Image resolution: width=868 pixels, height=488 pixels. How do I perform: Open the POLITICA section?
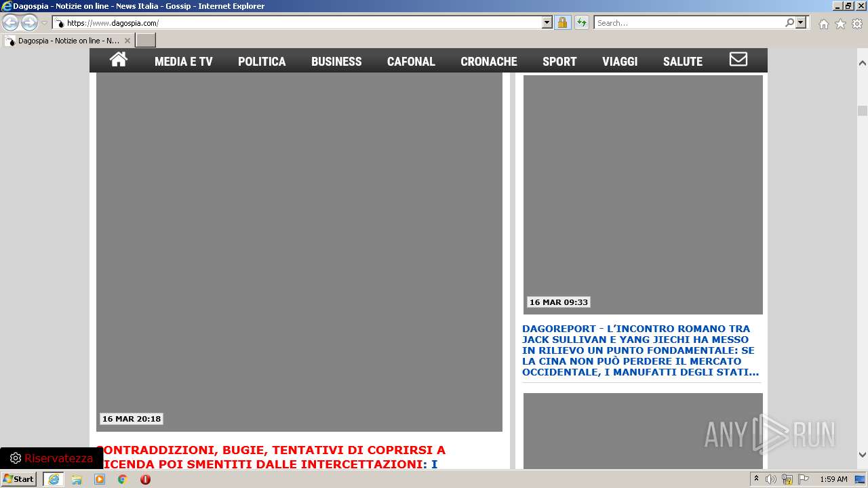click(262, 61)
